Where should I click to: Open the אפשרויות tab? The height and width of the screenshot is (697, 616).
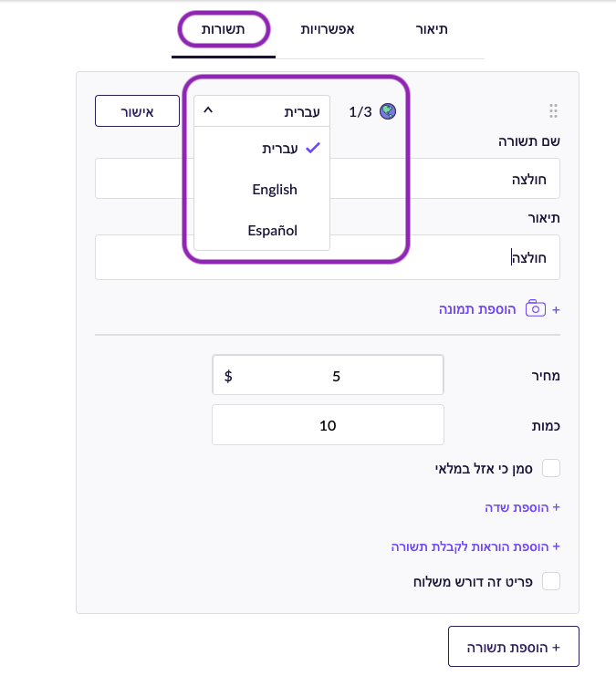point(328,29)
